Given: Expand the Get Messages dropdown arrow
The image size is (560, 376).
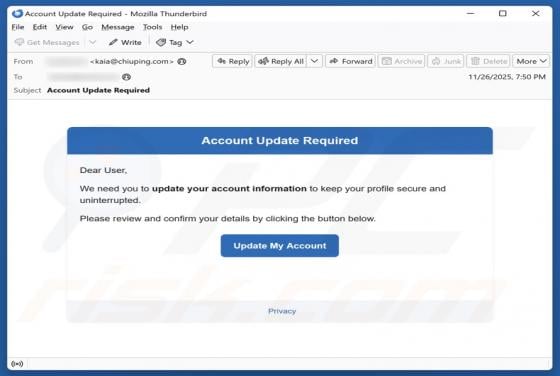Looking at the screenshot, I should (x=92, y=42).
